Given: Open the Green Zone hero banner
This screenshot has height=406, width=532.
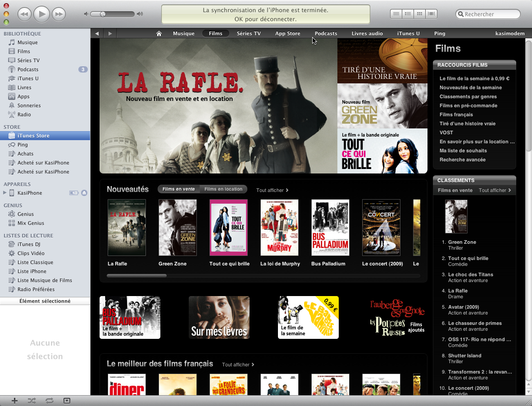Looking at the screenshot, I should click(382, 106).
